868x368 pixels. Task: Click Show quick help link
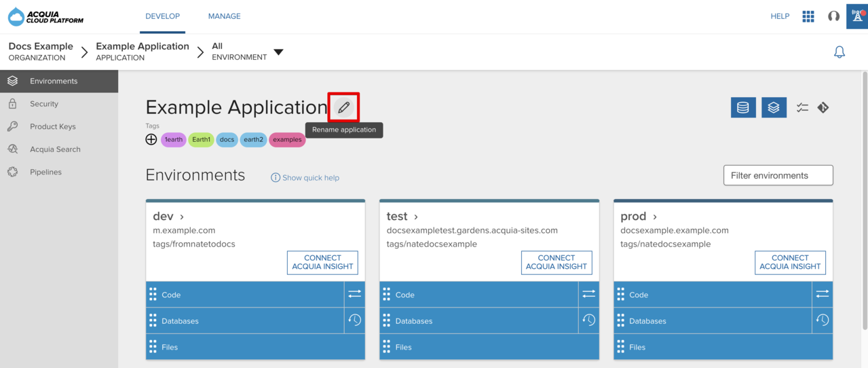(x=305, y=178)
